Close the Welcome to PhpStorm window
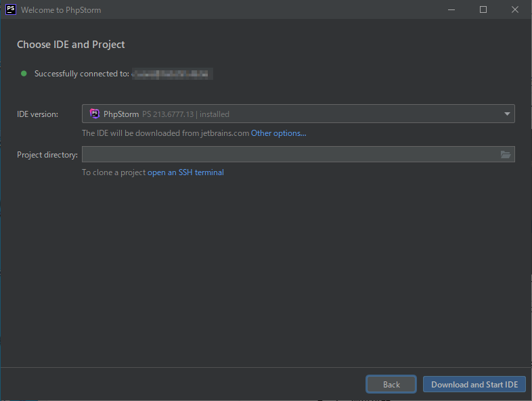This screenshot has height=401, width=532. point(514,9)
